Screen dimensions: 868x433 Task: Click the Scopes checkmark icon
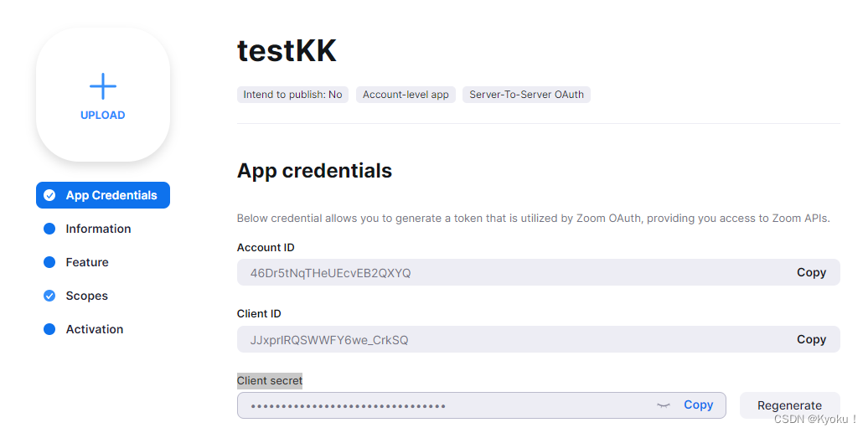49,296
